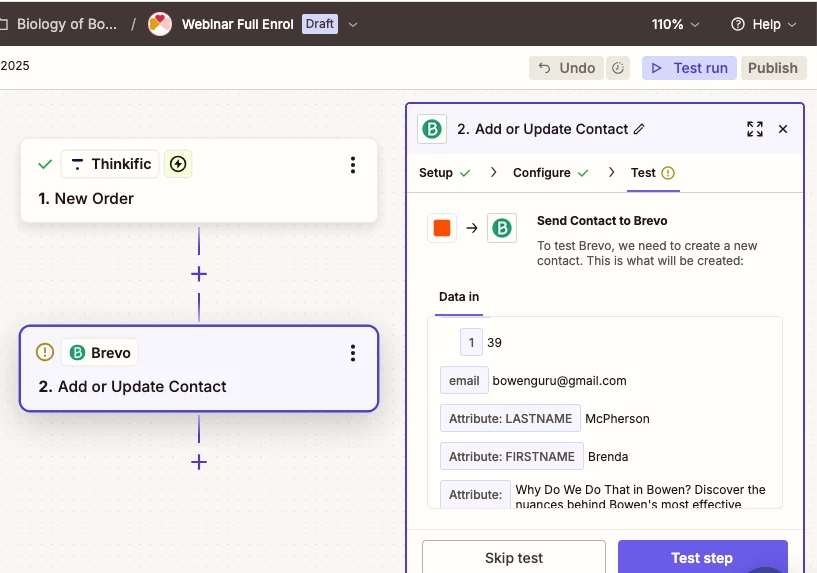Click the Thinkific instant trigger lightning icon
This screenshot has height=573, width=817.
click(178, 164)
